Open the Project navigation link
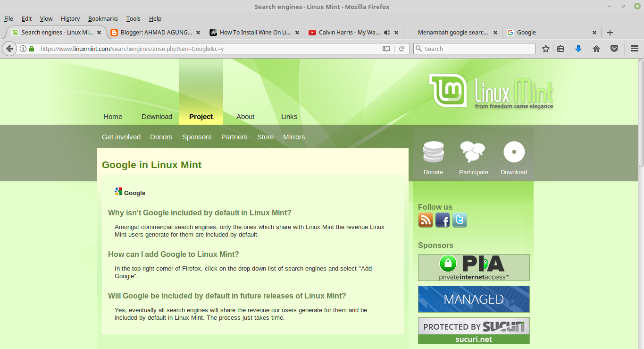 (201, 117)
